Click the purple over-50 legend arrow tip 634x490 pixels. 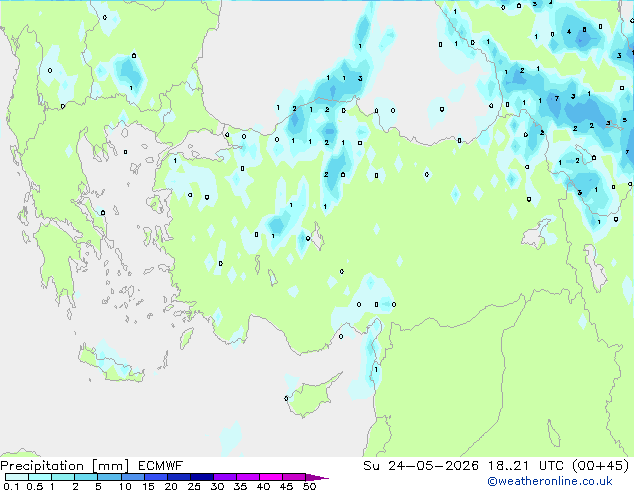pos(317,478)
